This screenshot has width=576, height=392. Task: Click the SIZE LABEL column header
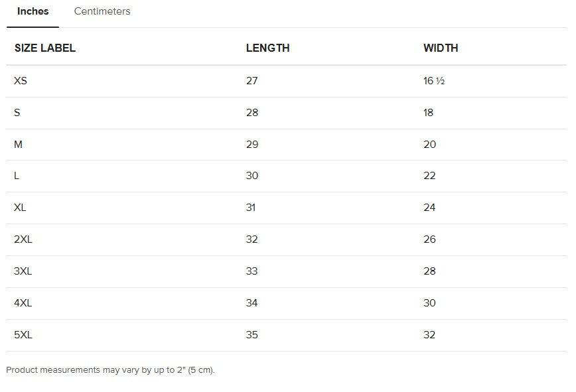click(x=45, y=48)
